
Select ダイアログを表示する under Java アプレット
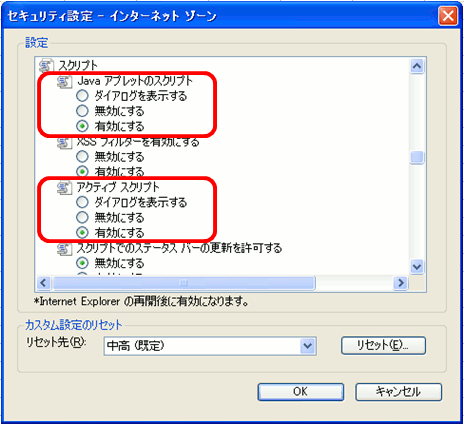click(x=82, y=96)
